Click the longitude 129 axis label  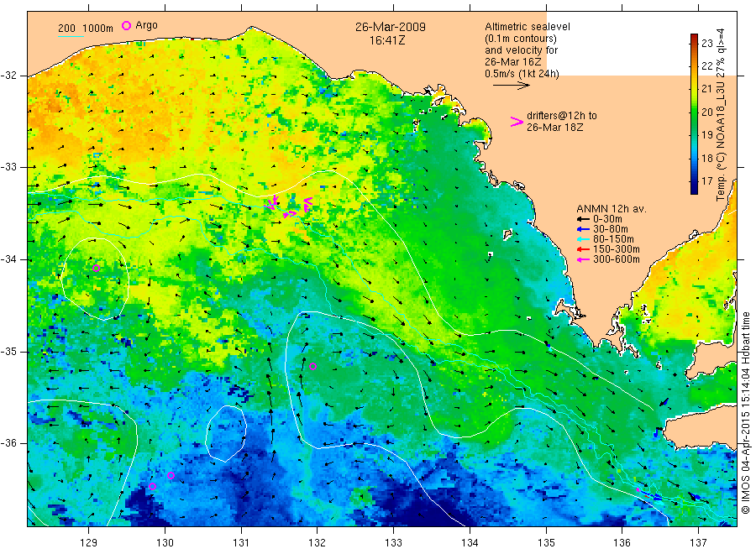89,542
